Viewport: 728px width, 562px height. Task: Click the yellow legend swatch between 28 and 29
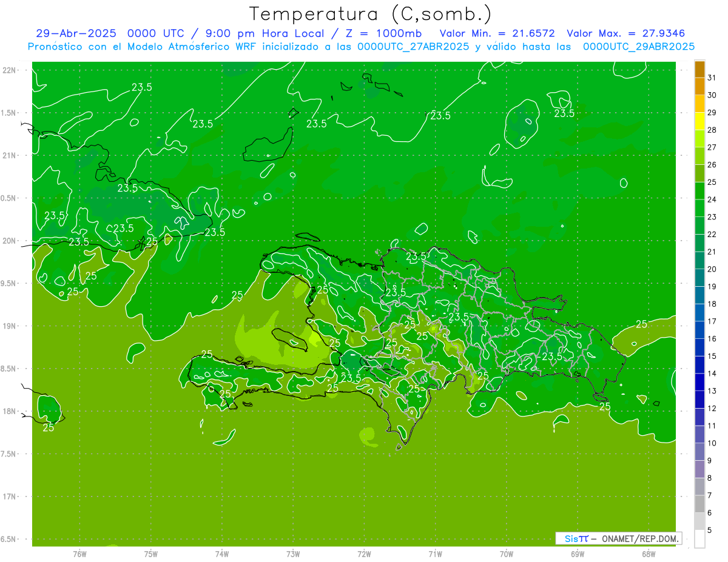pyautogui.click(x=699, y=121)
